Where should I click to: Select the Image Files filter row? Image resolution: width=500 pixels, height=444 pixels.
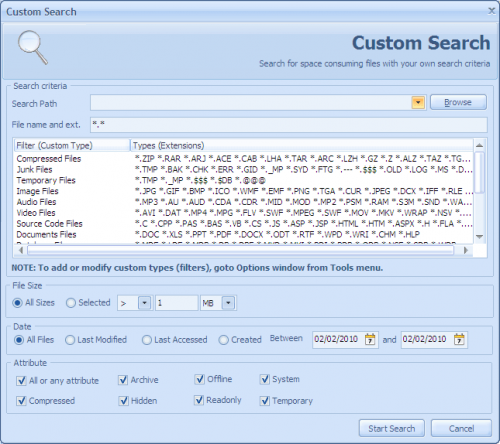243,191
